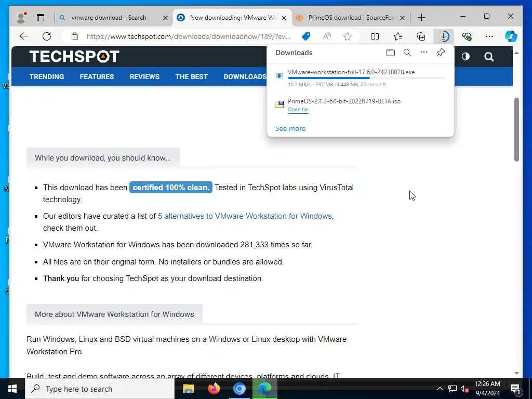Open the TRENDING menu
532x399 pixels.
[x=47, y=77]
